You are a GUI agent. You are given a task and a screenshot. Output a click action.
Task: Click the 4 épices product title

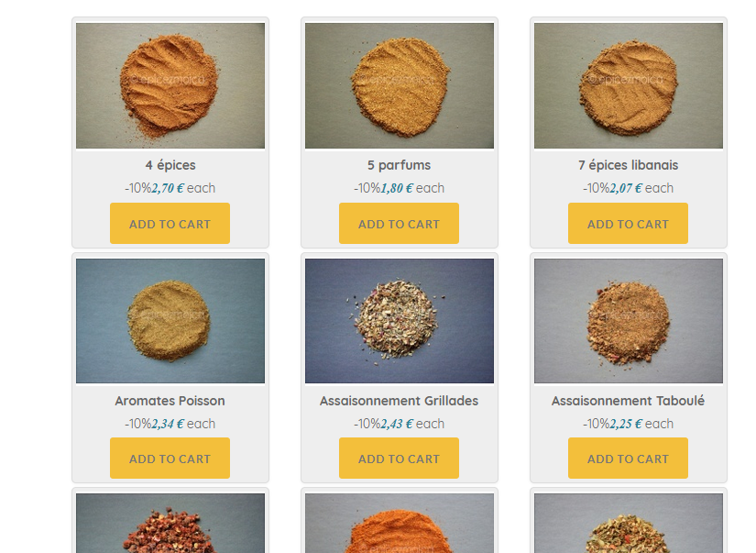(x=170, y=165)
